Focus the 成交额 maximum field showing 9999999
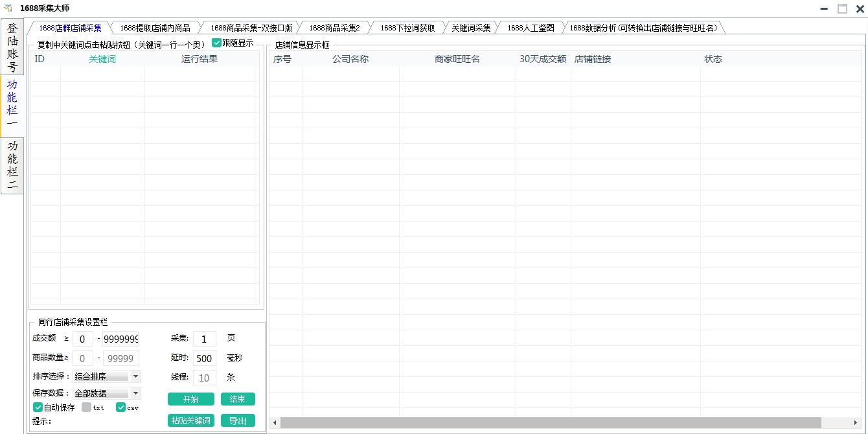868x434 pixels. (120, 339)
